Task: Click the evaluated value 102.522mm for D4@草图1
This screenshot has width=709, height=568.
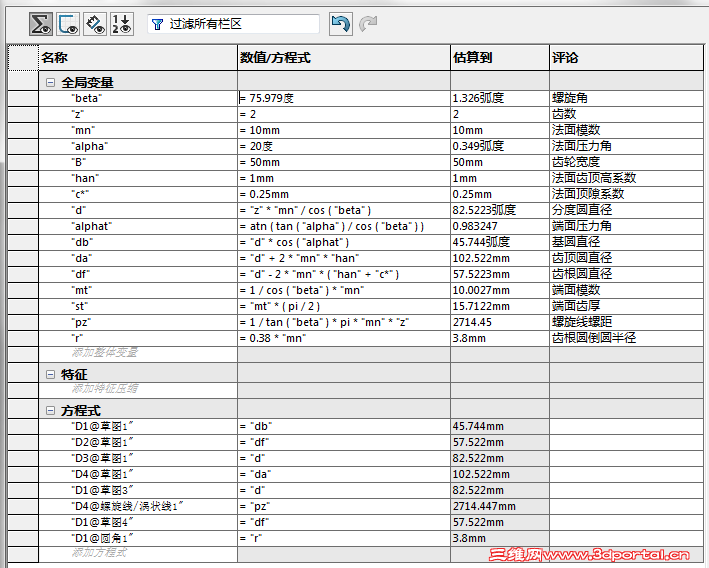Action: coord(500,474)
